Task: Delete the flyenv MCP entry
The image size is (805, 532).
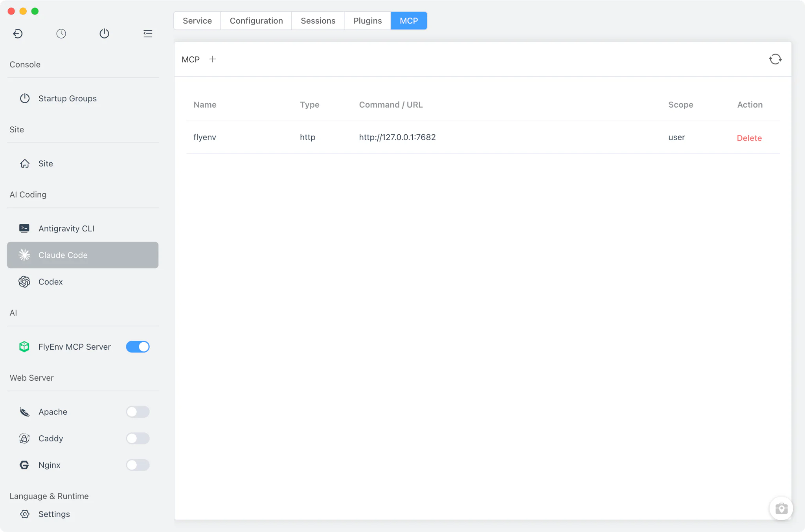Action: (749, 138)
